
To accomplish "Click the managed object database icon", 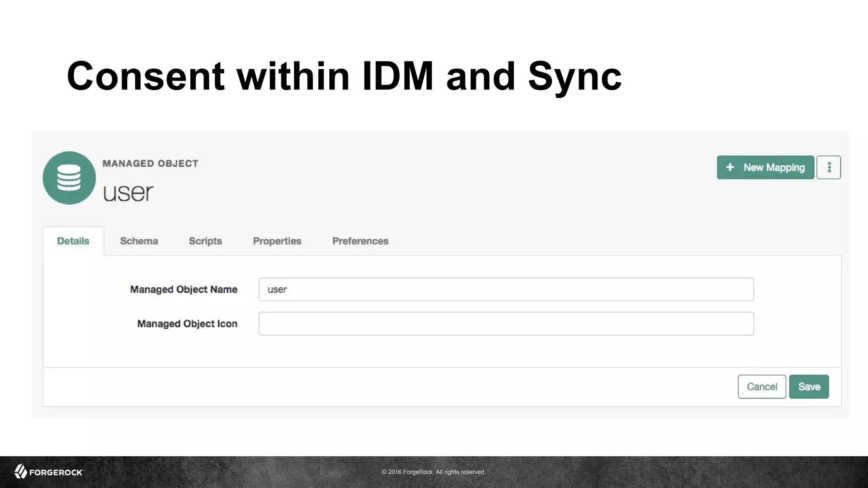I will (x=69, y=178).
